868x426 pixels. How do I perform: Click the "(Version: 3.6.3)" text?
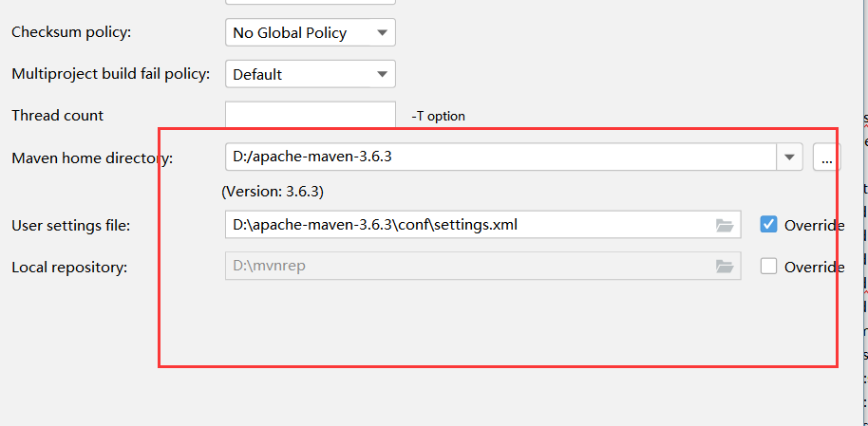[x=273, y=192]
